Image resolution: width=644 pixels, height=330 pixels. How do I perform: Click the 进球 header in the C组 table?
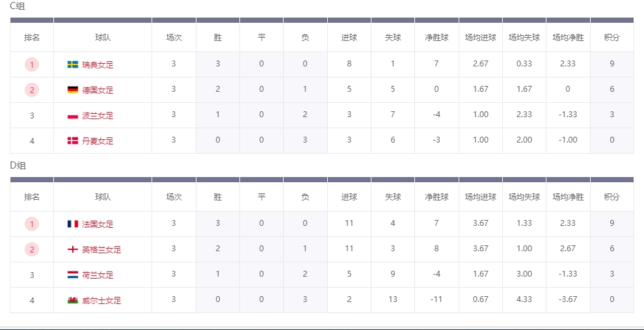pyautogui.click(x=349, y=38)
